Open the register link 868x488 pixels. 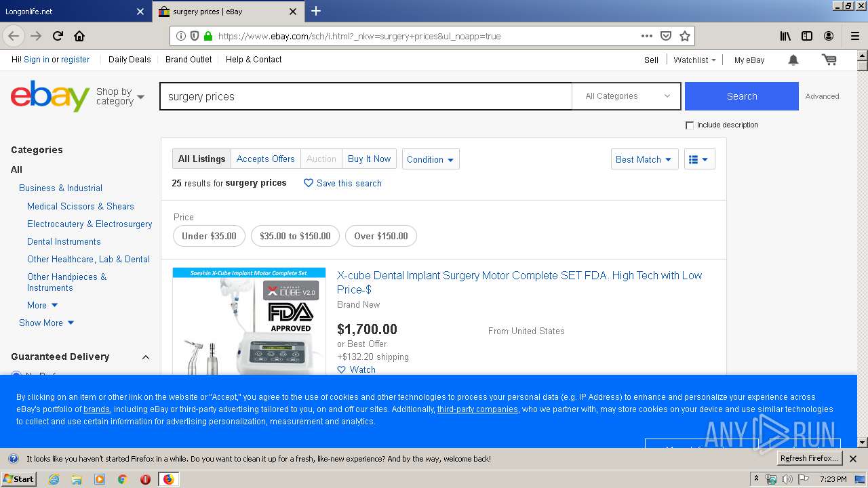tap(75, 60)
